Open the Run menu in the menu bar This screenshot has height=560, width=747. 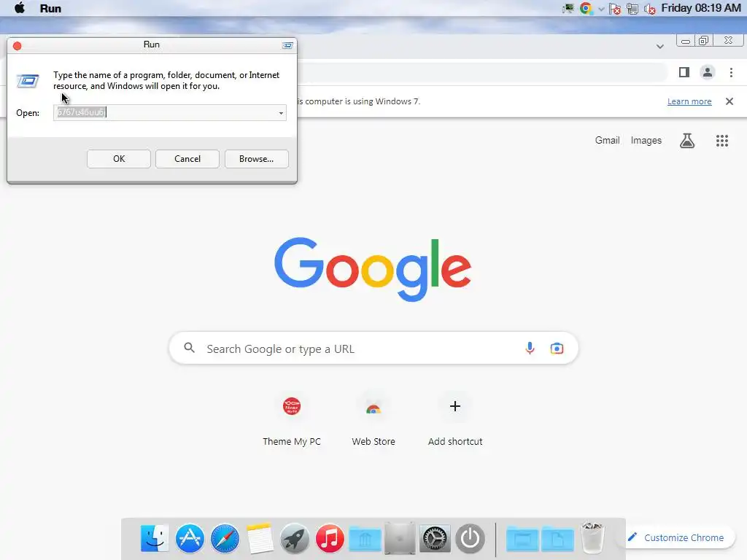(50, 9)
